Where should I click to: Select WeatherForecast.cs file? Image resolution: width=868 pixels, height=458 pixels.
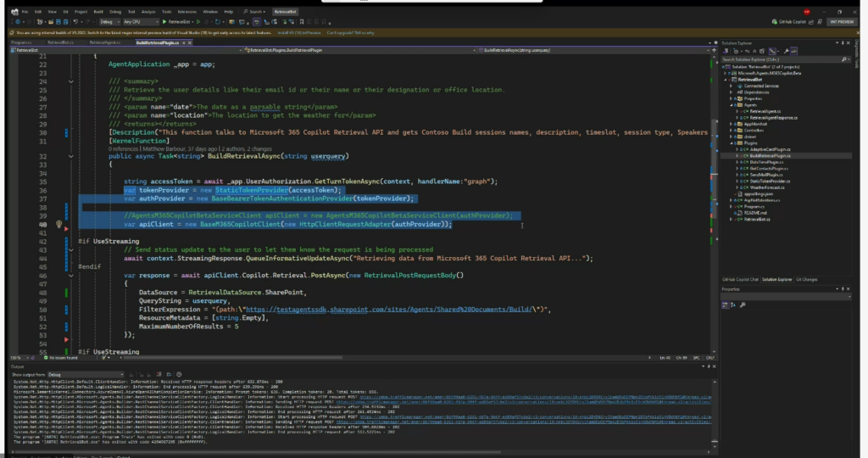pyautogui.click(x=767, y=187)
